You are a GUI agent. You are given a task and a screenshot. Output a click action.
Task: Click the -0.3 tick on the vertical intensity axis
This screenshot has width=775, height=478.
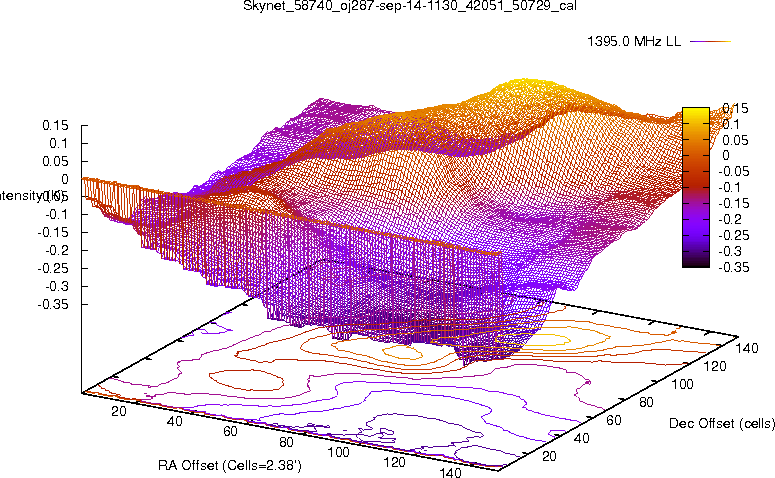[57, 286]
